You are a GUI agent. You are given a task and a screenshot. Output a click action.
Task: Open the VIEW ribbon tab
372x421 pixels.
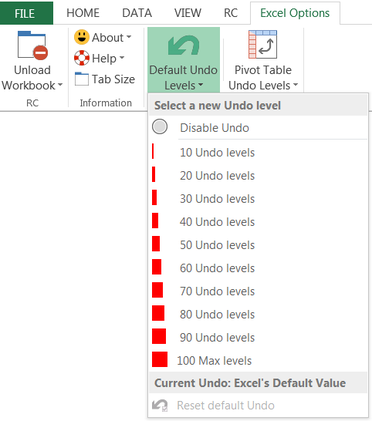[188, 13]
